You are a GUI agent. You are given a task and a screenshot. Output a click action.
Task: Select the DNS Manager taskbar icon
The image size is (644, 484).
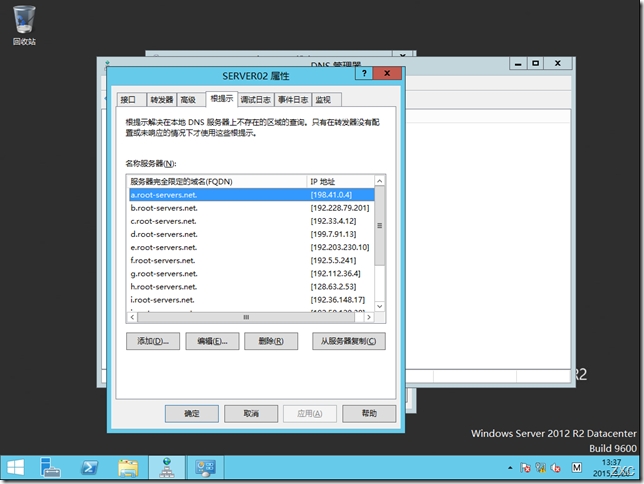click(x=166, y=467)
